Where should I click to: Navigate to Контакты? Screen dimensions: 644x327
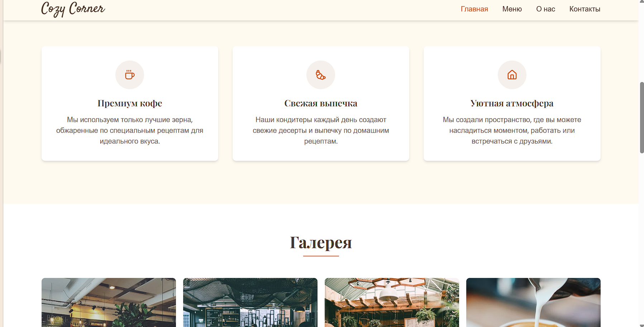[x=585, y=9]
